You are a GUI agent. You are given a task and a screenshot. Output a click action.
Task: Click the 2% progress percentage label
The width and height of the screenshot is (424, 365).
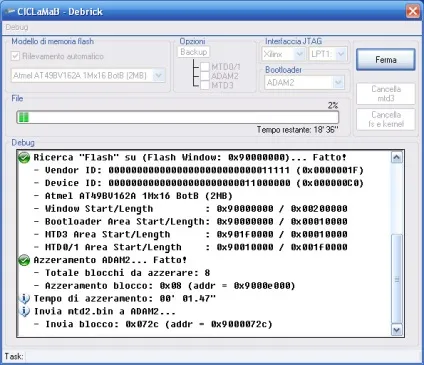(x=333, y=106)
